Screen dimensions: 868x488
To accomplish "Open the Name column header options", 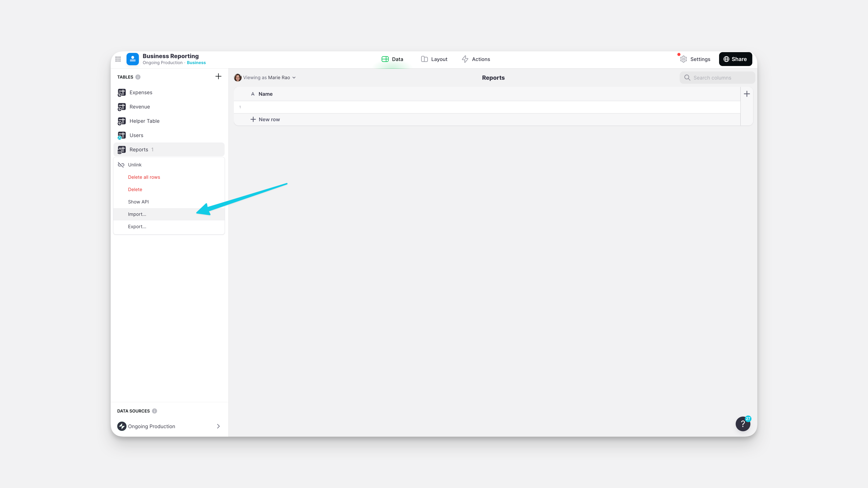I will (x=266, y=94).
